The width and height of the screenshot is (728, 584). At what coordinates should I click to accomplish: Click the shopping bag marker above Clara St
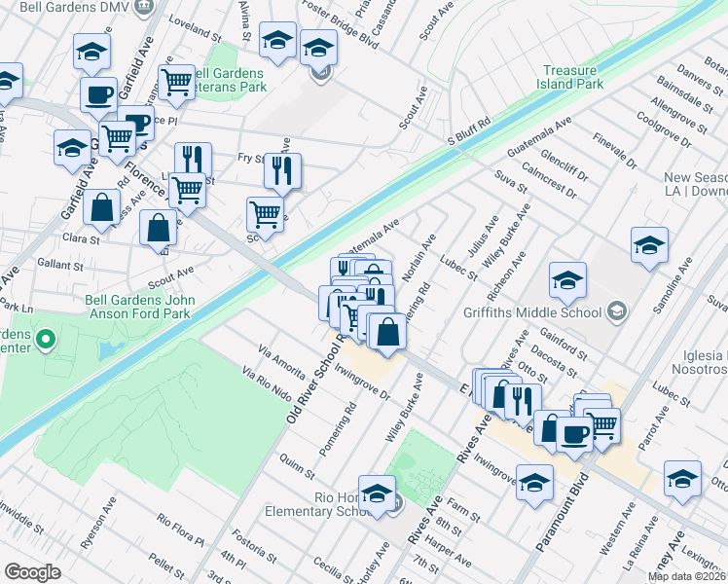click(102, 208)
